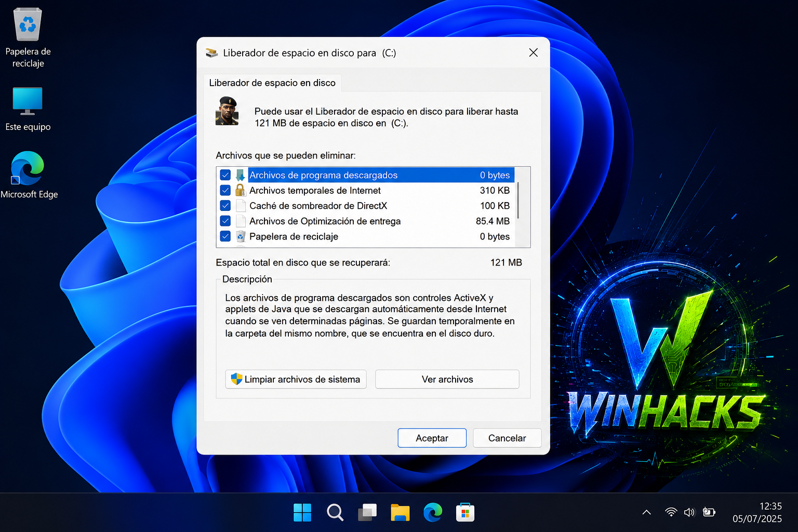Select the Liberador de espacio en disco tab
This screenshot has width=798, height=532.
[x=272, y=83]
